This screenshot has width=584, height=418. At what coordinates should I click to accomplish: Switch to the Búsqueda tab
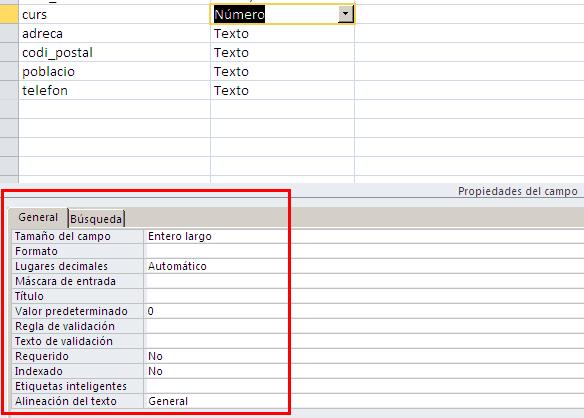tap(96, 219)
